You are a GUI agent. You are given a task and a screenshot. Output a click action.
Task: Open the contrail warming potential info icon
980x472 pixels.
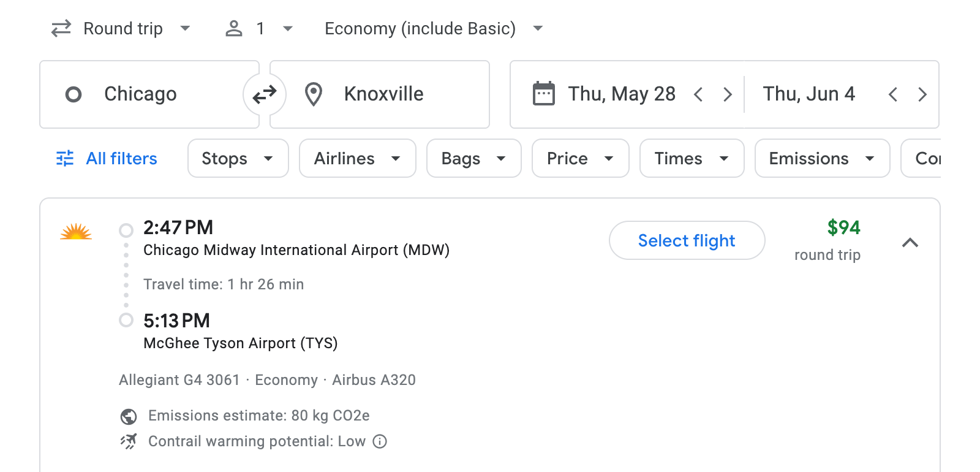pos(379,441)
